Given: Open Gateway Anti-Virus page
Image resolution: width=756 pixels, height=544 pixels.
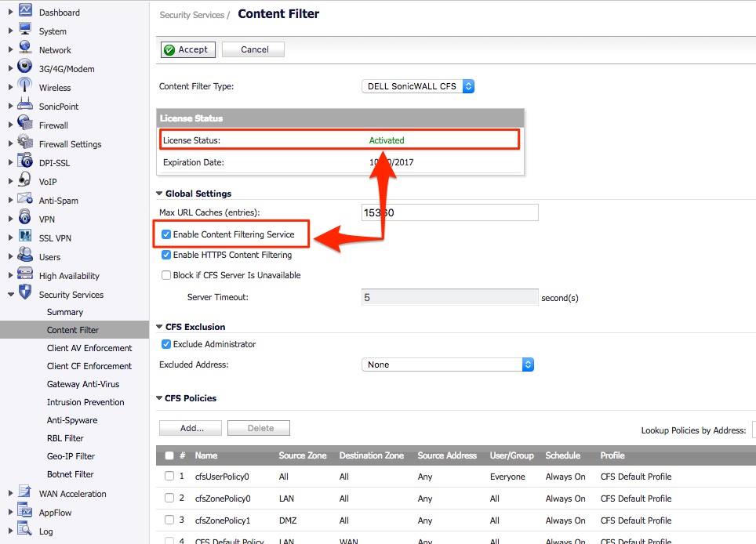Looking at the screenshot, I should pyautogui.click(x=83, y=384).
